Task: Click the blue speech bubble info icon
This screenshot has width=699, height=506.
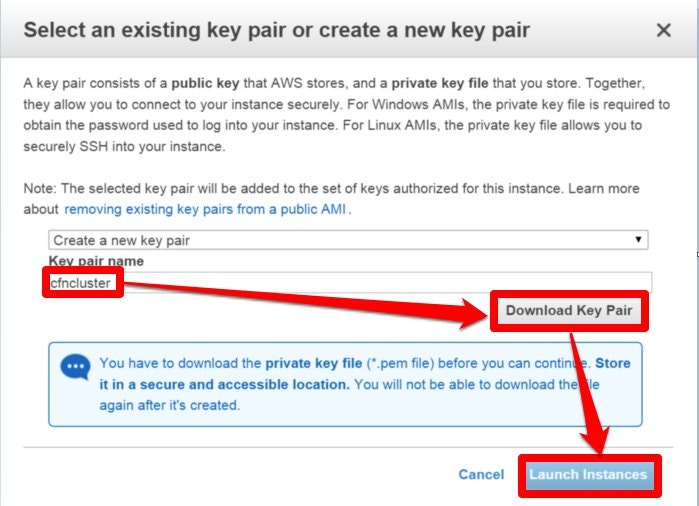Action: pyautogui.click(x=75, y=367)
